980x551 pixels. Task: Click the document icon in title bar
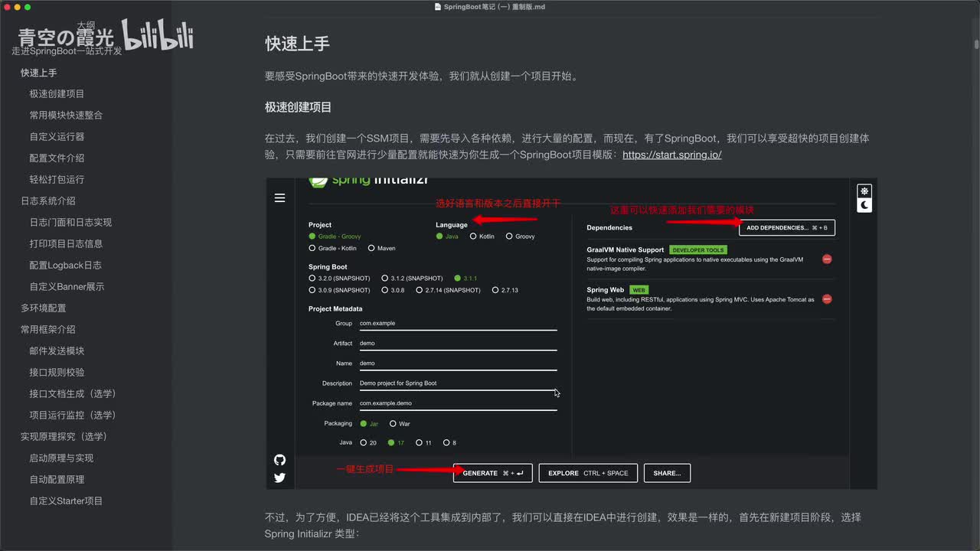click(x=437, y=7)
